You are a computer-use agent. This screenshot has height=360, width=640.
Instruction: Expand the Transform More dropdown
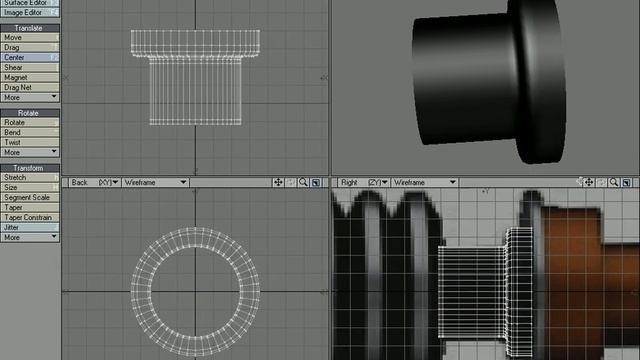[x=30, y=238]
